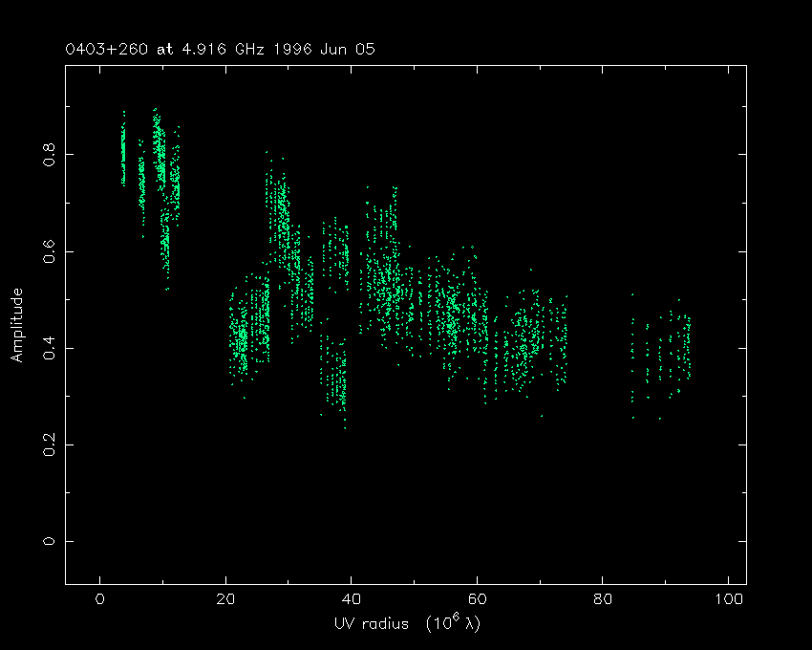812x650 pixels.
Task: Click the vertical 'Amplitude' y-axis label
Action: point(16,325)
